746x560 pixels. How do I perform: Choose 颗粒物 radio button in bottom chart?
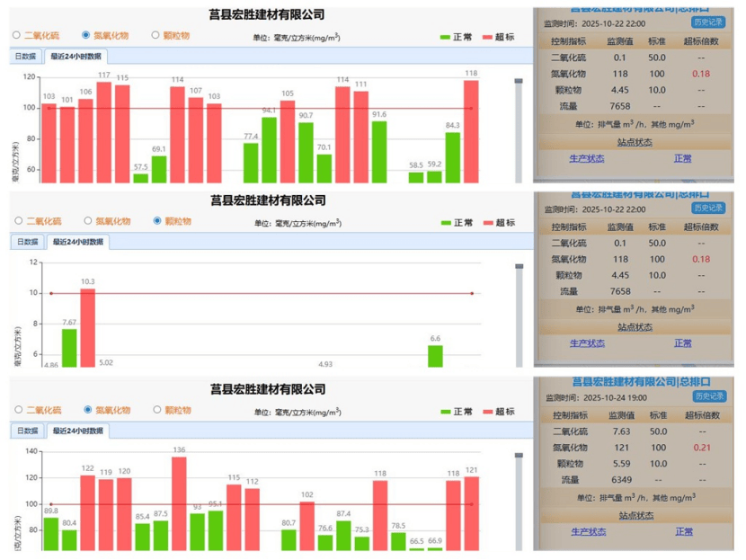157,410
